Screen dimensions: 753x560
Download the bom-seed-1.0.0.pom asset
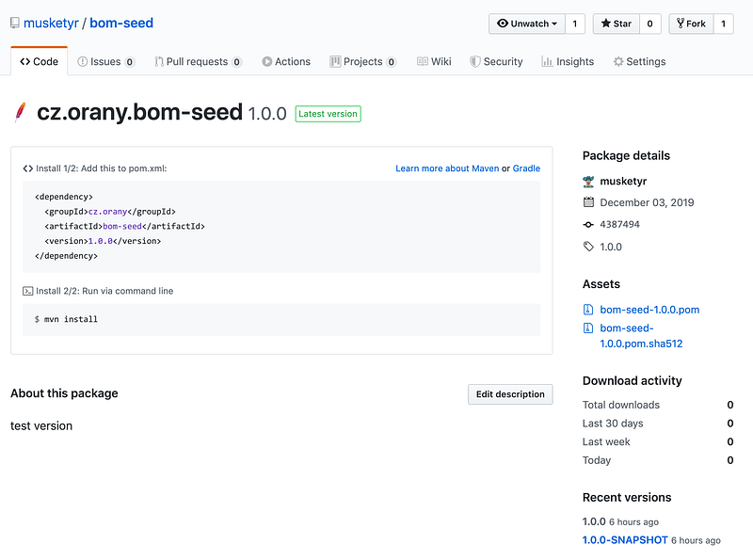pyautogui.click(x=649, y=310)
